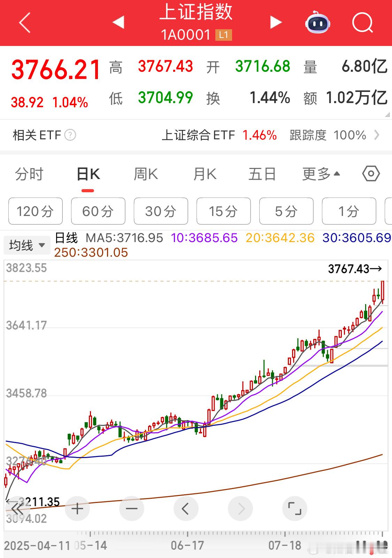
Task: Tap the blue 30:3605.69 label
Action: (x=357, y=238)
